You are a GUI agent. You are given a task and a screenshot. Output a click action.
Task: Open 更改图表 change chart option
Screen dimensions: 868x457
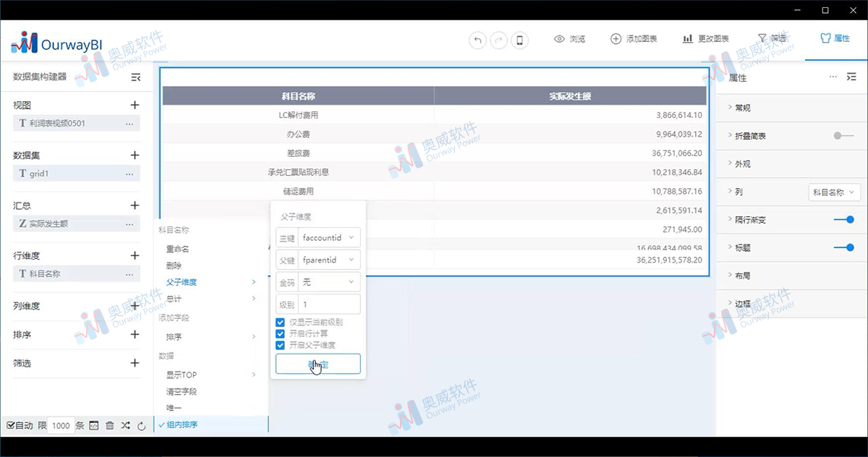(706, 39)
